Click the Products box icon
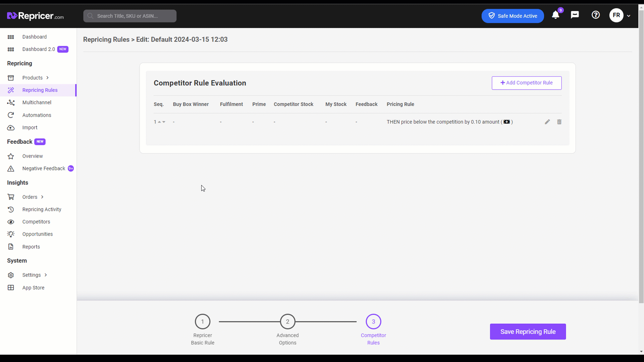 tap(11, 78)
